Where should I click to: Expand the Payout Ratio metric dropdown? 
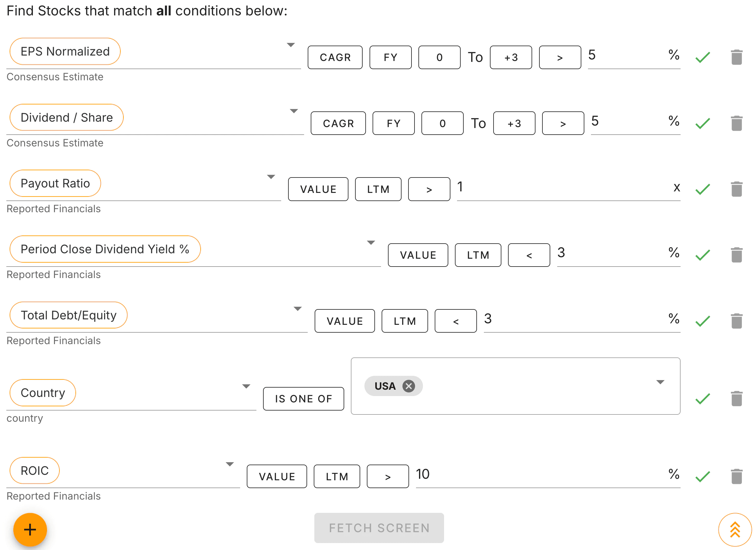[271, 177]
